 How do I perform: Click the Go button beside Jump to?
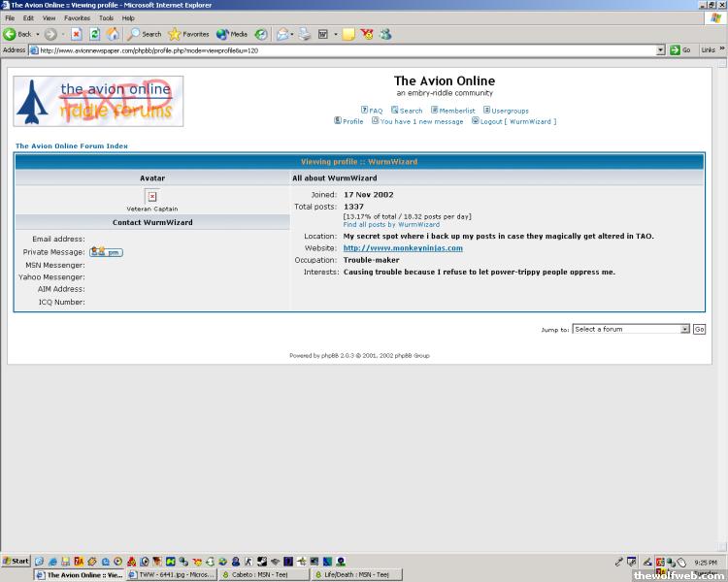699,329
